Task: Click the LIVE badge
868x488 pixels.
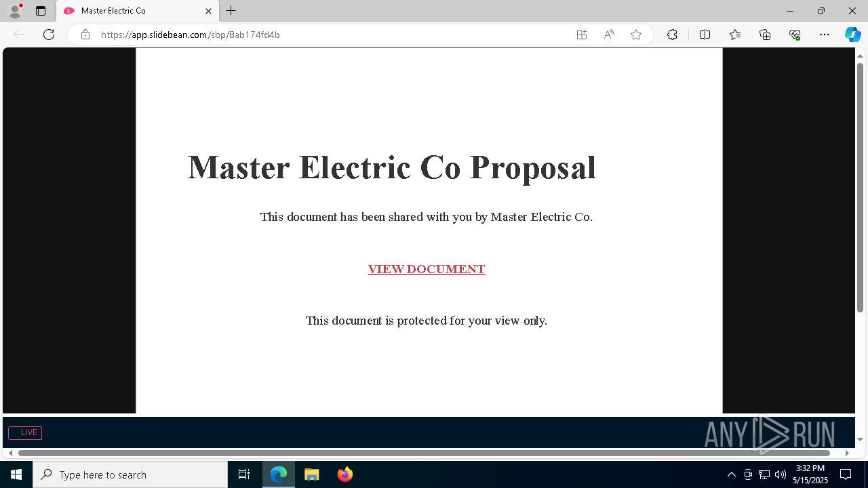Action: pyautogui.click(x=25, y=432)
